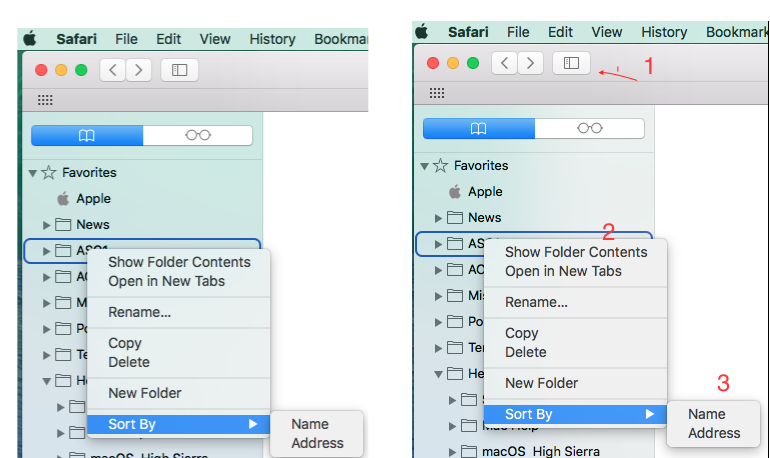Image resolution: width=770 pixels, height=458 pixels.
Task: Go forward using arrow in left Safari window
Action: (x=138, y=70)
